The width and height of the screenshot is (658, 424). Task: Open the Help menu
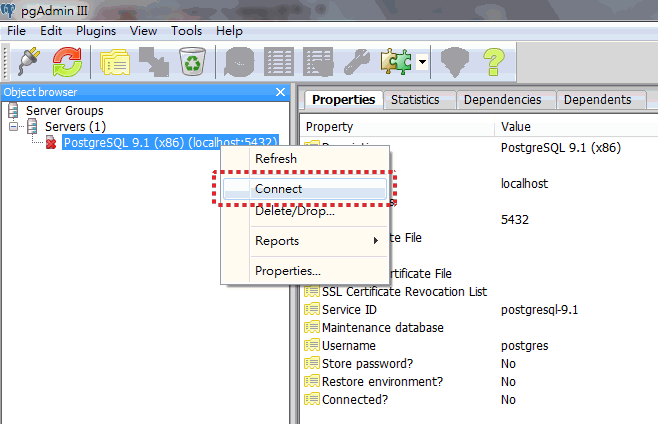229,31
